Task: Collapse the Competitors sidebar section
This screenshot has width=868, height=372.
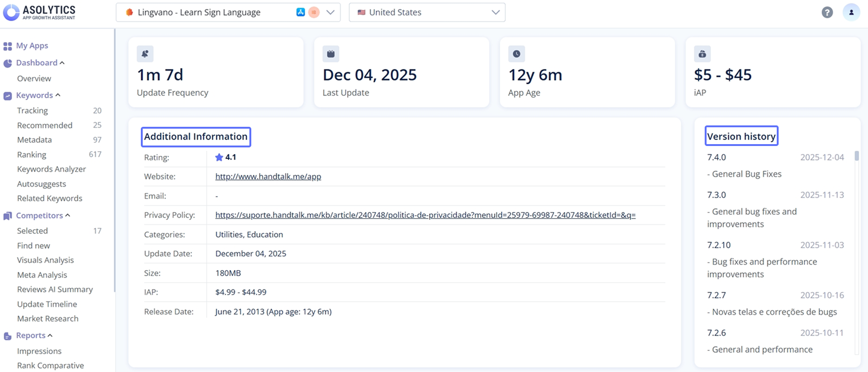Action: (68, 215)
